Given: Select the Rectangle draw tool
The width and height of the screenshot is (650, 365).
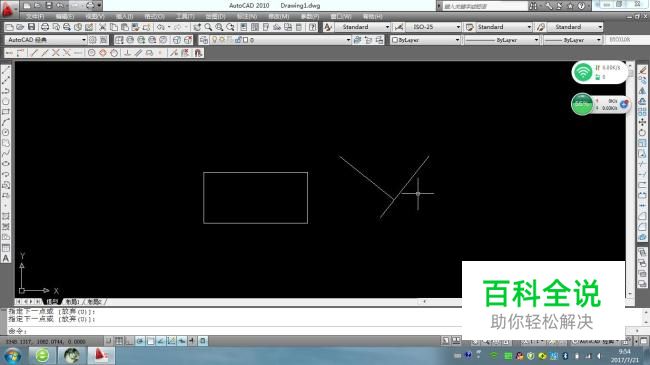Looking at the screenshot, I should click(x=6, y=112).
